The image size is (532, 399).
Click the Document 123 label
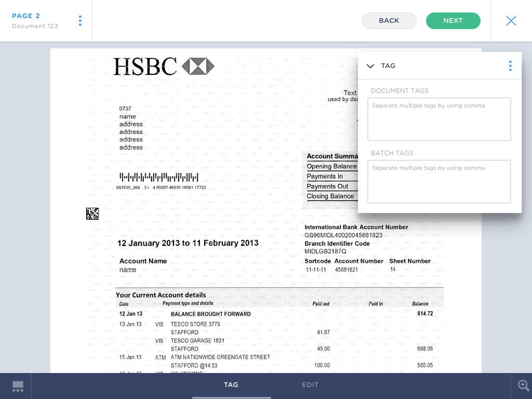pos(35,26)
